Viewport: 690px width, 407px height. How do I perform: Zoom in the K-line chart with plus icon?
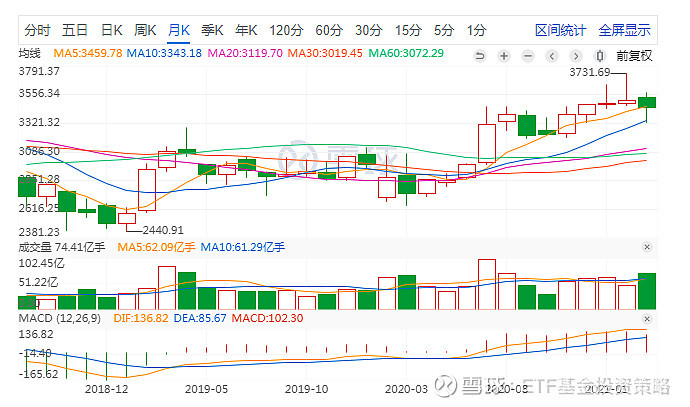click(503, 56)
